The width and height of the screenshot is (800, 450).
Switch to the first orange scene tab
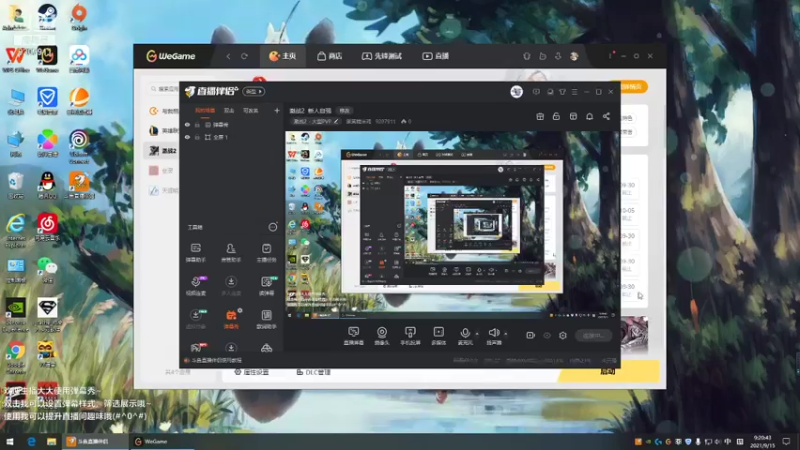coord(205,110)
